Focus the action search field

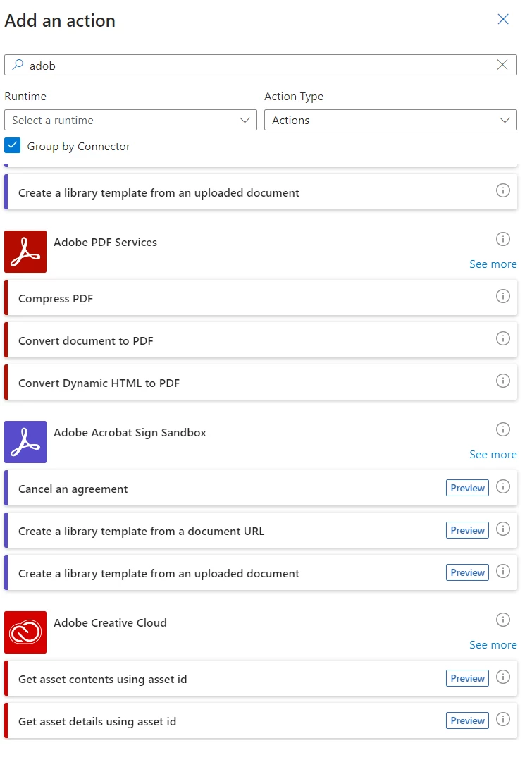pos(261,65)
